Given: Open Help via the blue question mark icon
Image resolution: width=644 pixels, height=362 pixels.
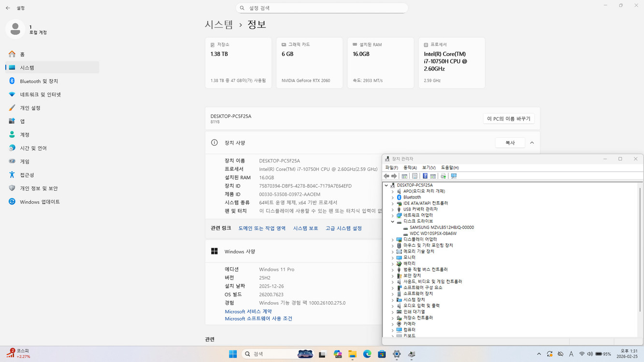Looking at the screenshot, I should coord(425,176).
